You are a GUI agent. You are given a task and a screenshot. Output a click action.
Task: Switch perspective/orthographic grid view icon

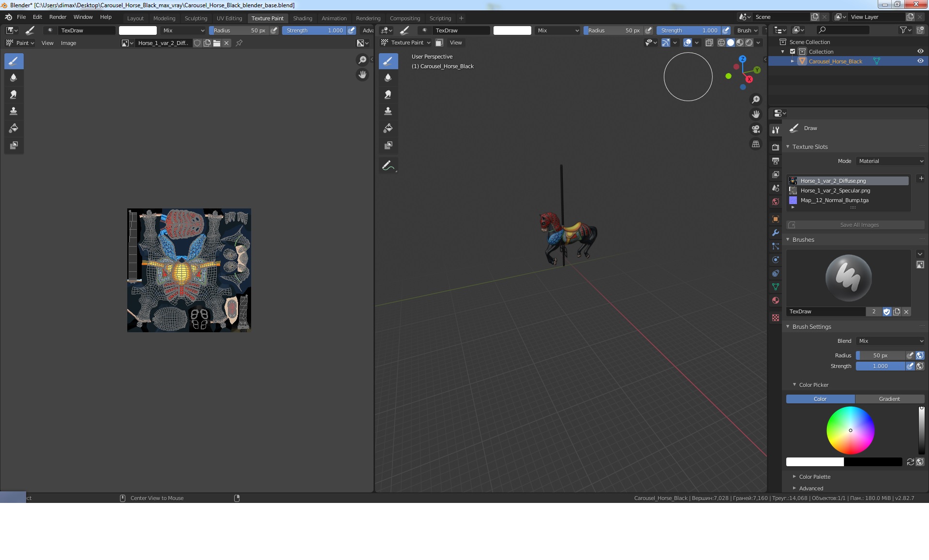click(755, 144)
